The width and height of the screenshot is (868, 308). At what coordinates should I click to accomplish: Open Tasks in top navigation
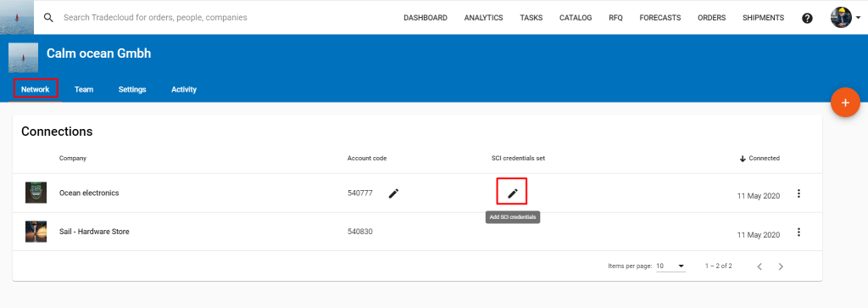pyautogui.click(x=531, y=18)
